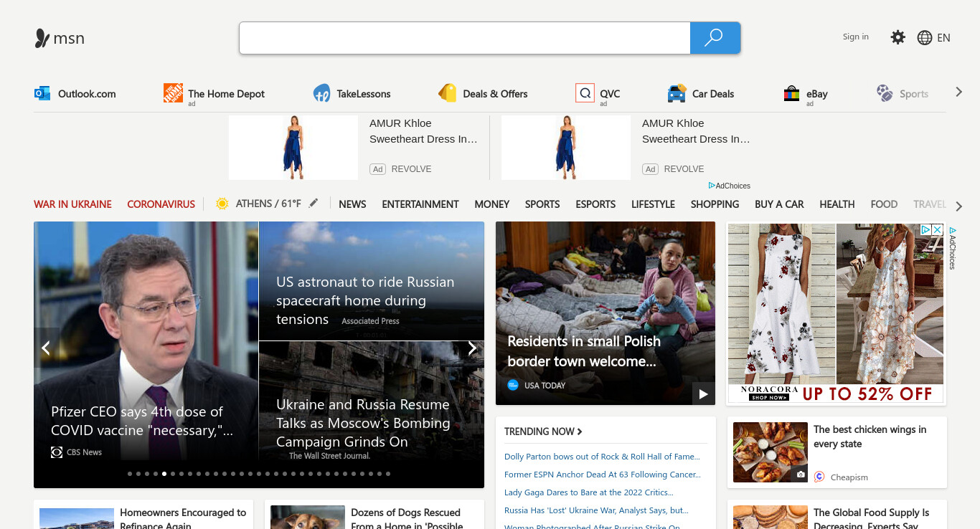This screenshot has width=980, height=529.
Task: Select the last carousel pagination dot
Action: click(388, 474)
